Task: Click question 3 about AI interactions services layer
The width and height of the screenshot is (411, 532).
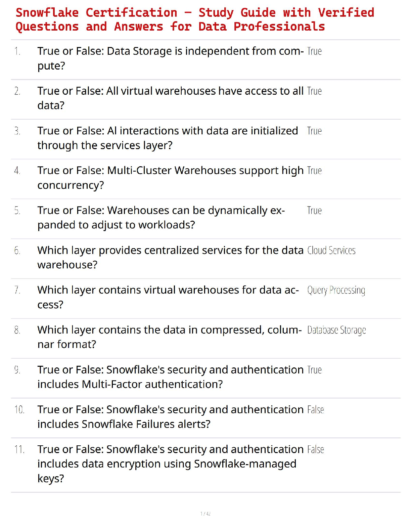Action: [x=168, y=138]
